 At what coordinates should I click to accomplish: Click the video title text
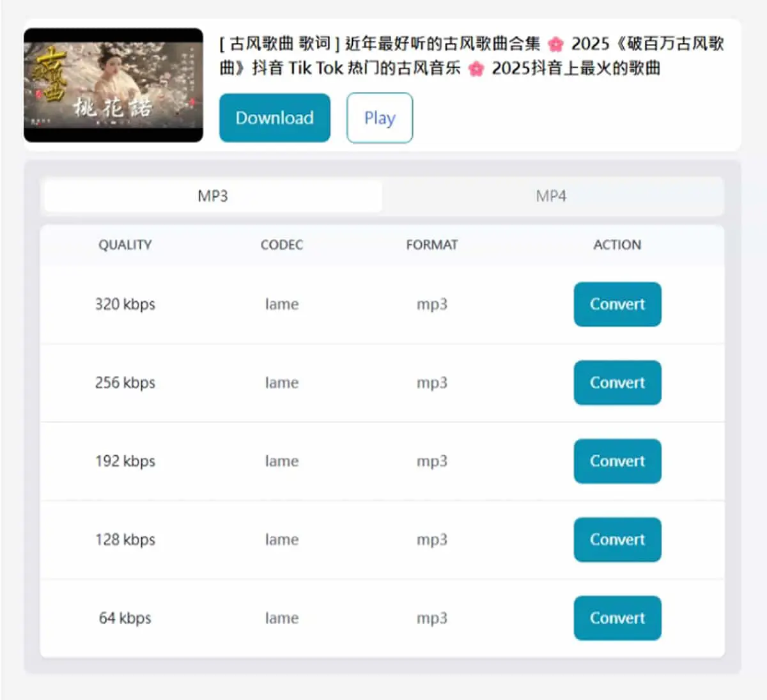pyautogui.click(x=472, y=56)
